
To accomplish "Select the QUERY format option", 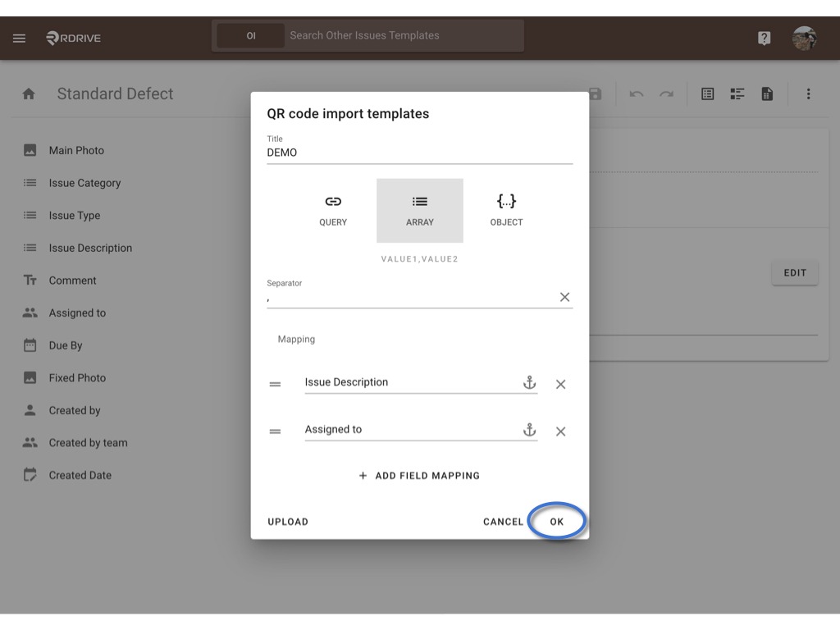I will (333, 211).
